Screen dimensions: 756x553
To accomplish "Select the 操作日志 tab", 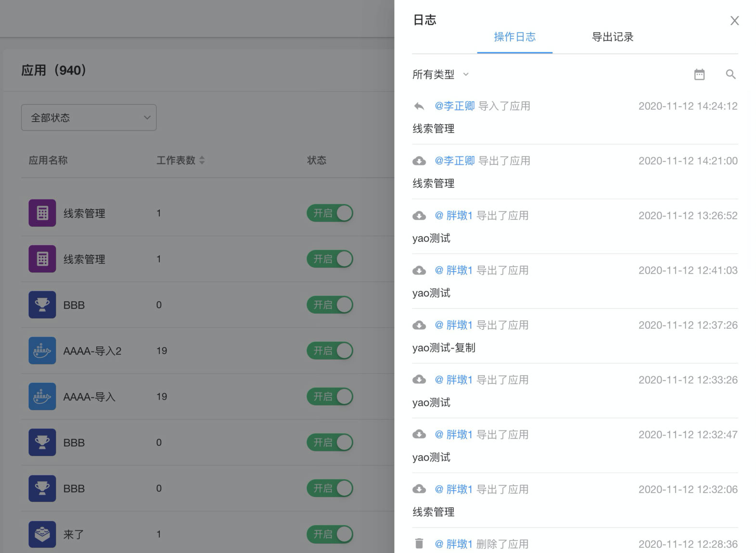I will point(514,37).
